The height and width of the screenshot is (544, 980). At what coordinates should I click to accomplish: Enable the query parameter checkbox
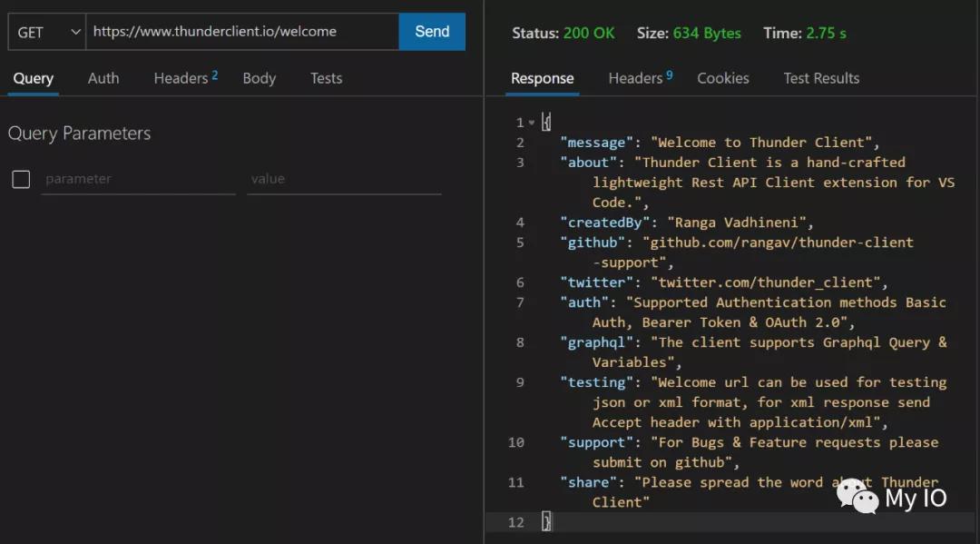click(x=21, y=179)
